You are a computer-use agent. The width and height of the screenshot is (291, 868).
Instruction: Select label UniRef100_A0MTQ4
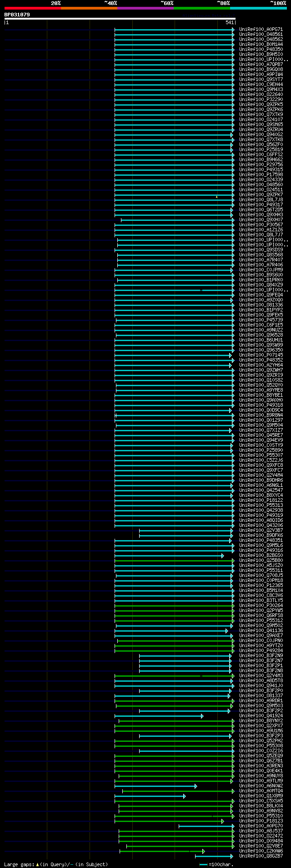pos(261,791)
